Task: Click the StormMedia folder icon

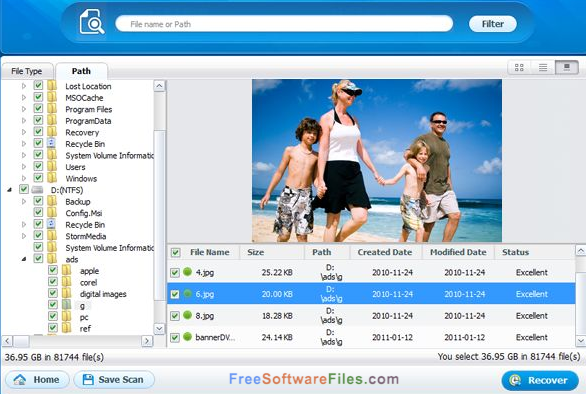Action: (52, 236)
